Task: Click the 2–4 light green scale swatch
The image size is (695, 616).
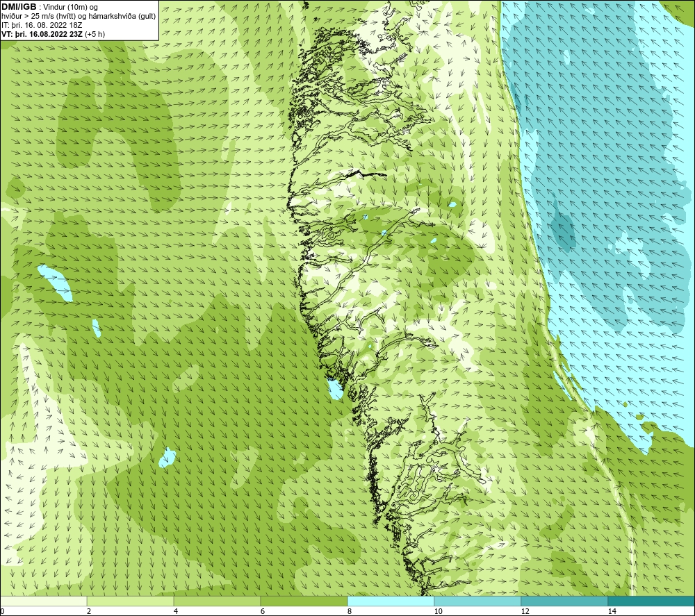Action: (x=131, y=601)
